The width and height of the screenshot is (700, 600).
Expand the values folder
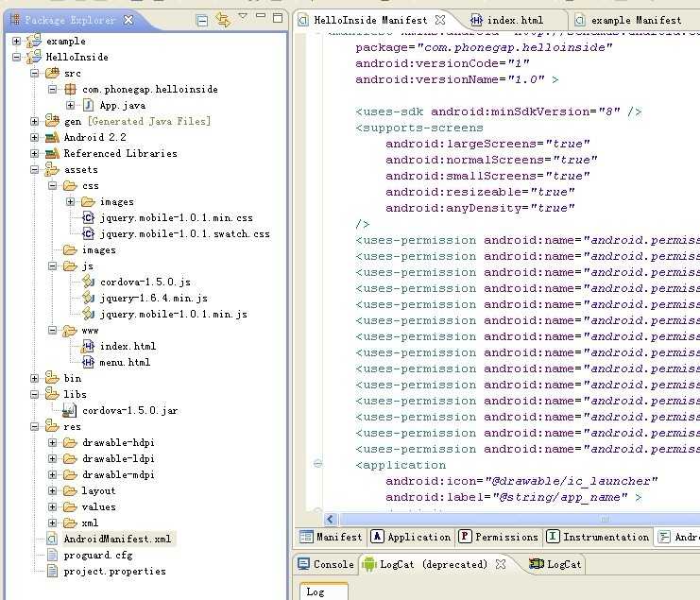tap(52, 507)
